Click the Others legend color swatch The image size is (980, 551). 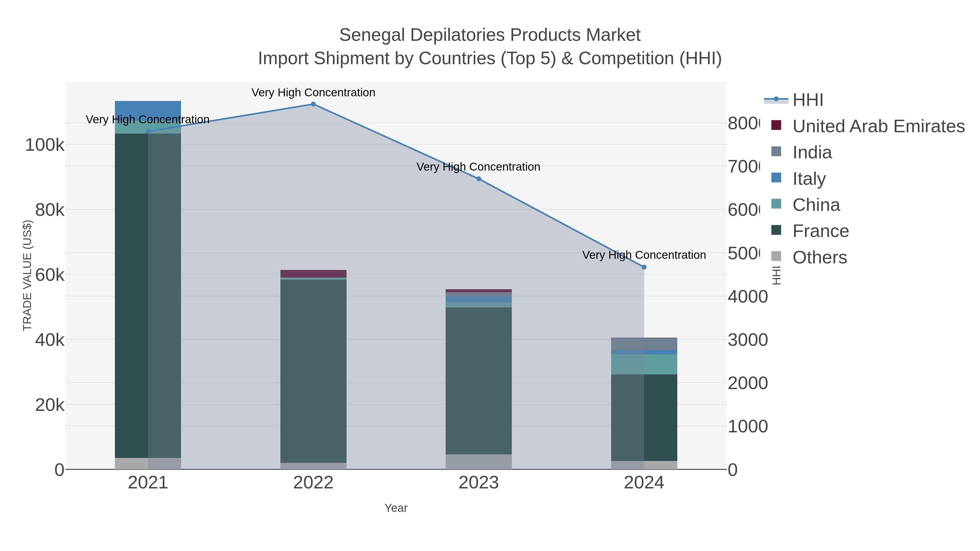776,256
